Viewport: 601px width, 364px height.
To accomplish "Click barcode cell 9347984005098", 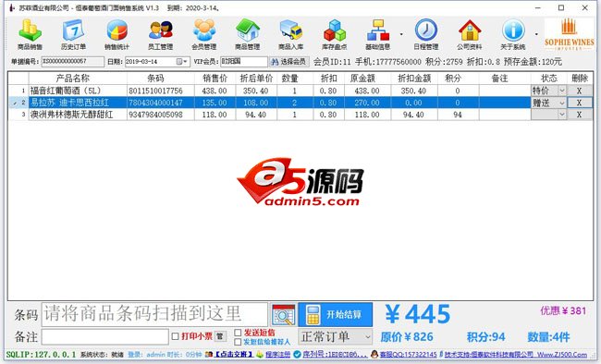I will pos(161,115).
